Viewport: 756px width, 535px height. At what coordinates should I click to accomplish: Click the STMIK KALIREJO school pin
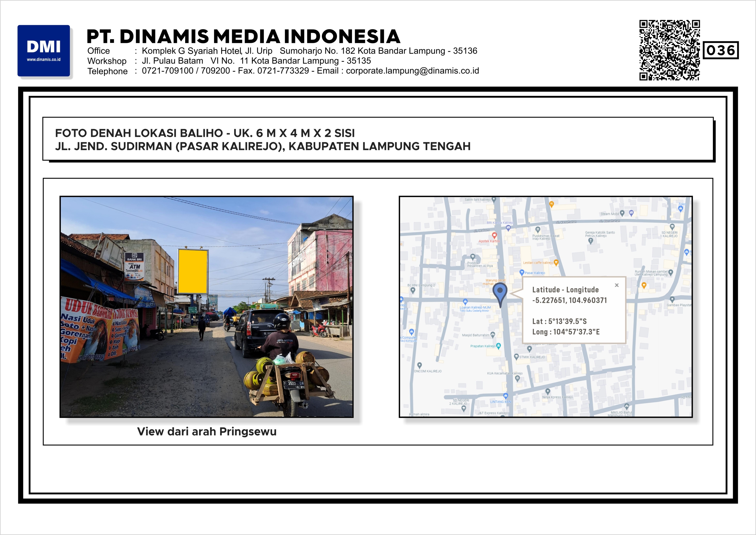pos(516,357)
